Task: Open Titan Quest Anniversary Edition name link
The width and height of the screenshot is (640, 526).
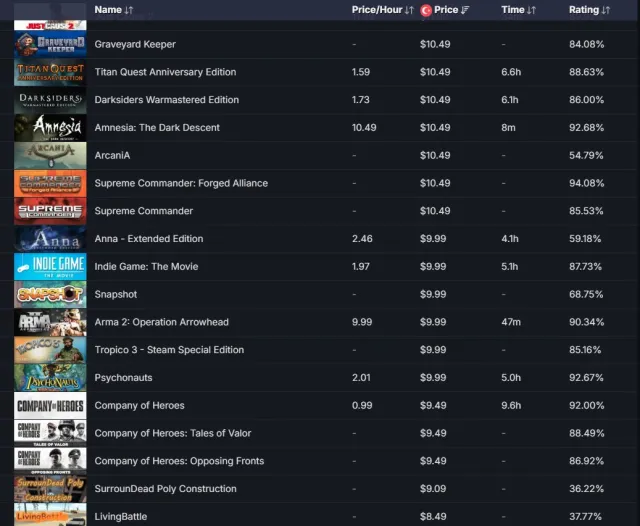Action: (x=165, y=72)
